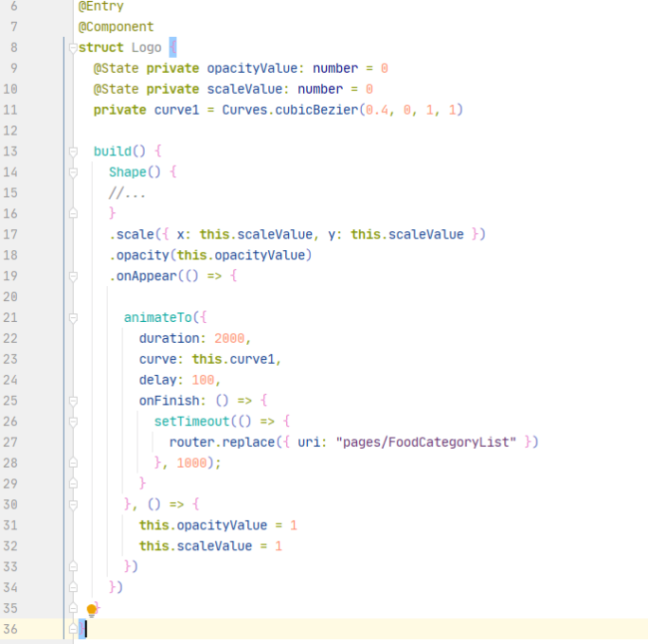Click the cubicBezier method name
The image size is (648, 644).
tap(316, 110)
